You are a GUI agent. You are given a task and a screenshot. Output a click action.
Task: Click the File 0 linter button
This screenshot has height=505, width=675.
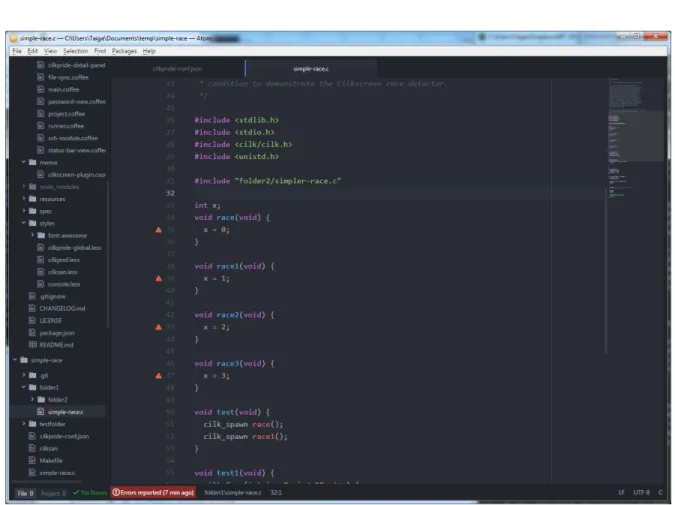pos(25,493)
